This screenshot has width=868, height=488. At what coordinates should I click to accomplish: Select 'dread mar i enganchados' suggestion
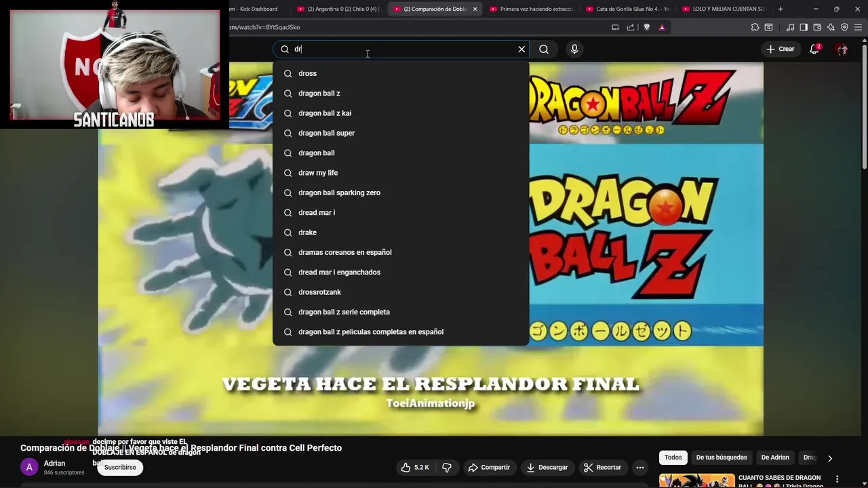401,272
